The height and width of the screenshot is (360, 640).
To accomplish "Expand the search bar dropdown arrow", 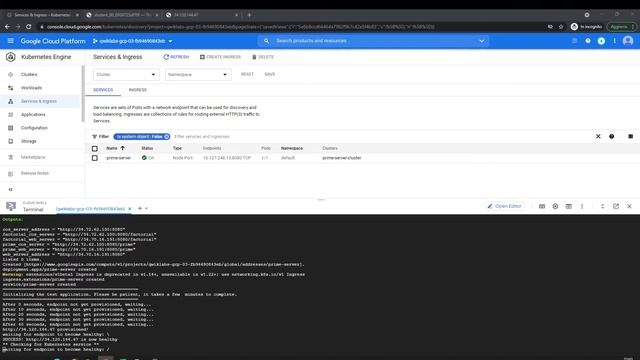I will pyautogui.click(x=482, y=41).
